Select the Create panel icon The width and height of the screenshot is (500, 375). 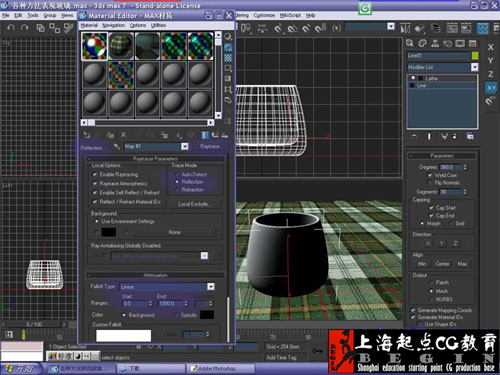click(x=410, y=43)
